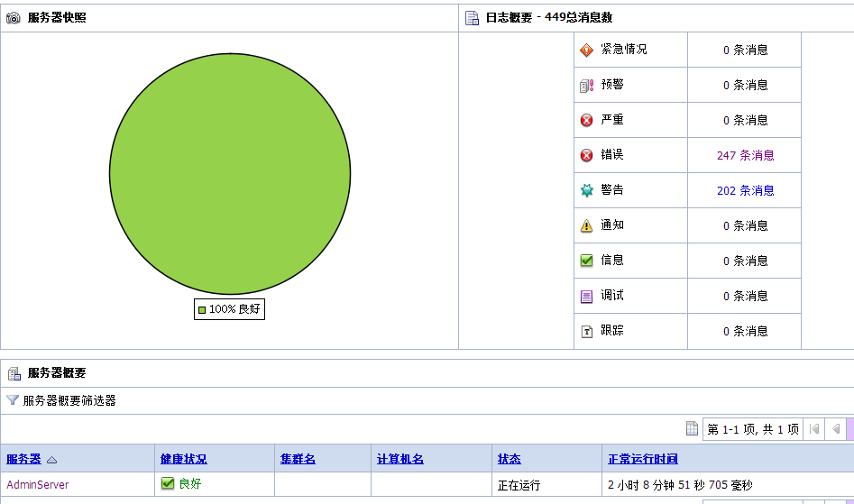Click the teal starburst 警告 icon

pyautogui.click(x=586, y=190)
